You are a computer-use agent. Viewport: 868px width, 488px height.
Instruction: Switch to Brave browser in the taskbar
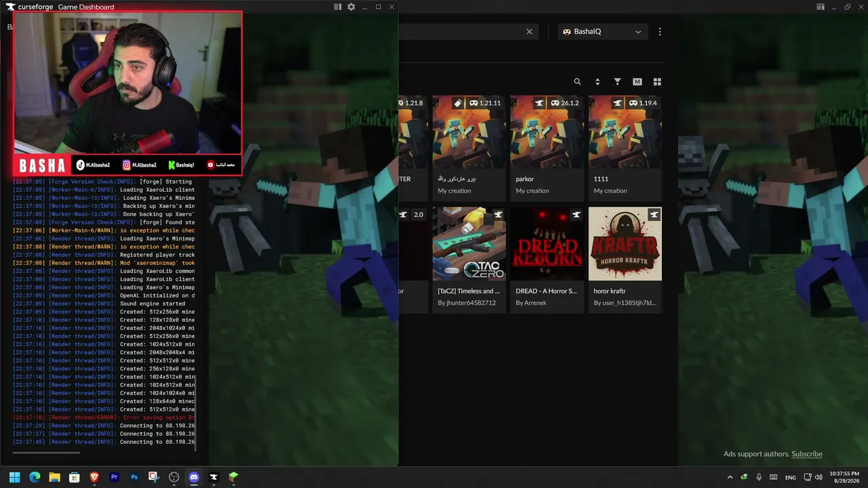(x=94, y=477)
